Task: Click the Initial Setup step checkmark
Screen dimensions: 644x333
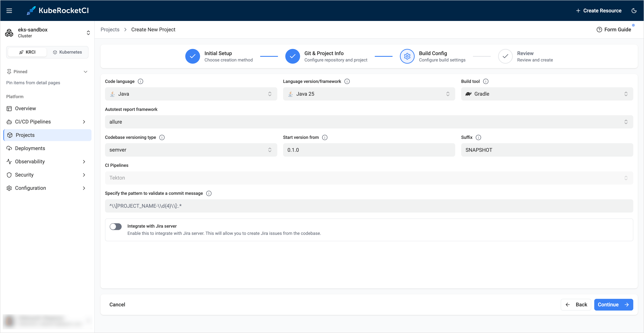Action: point(192,56)
